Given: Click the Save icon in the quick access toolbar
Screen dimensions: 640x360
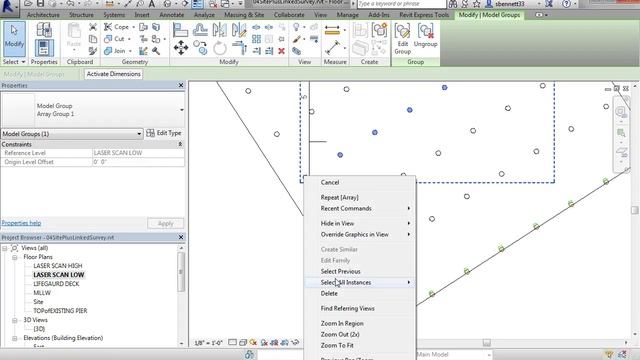Looking at the screenshot, I should click(40, 4).
